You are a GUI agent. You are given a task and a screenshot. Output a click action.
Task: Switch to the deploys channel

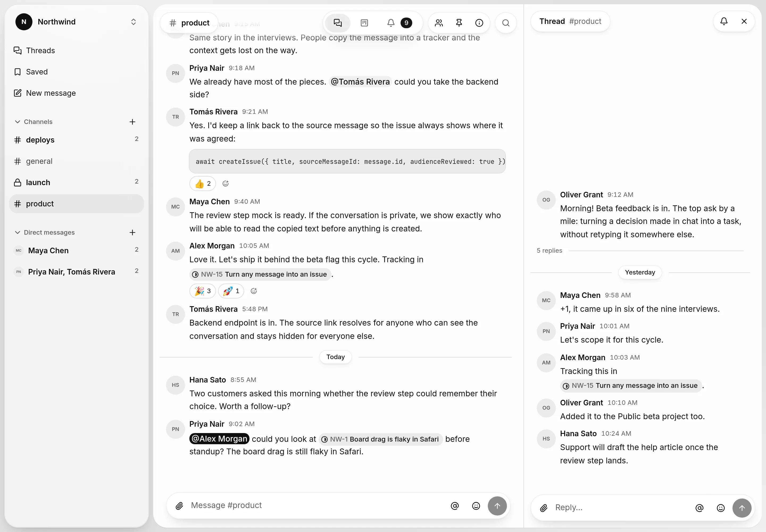pos(76,140)
